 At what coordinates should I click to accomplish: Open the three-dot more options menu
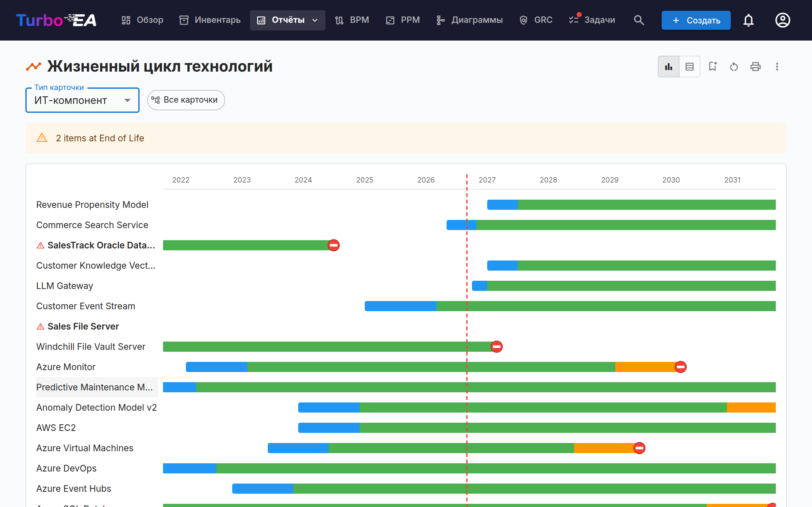777,67
